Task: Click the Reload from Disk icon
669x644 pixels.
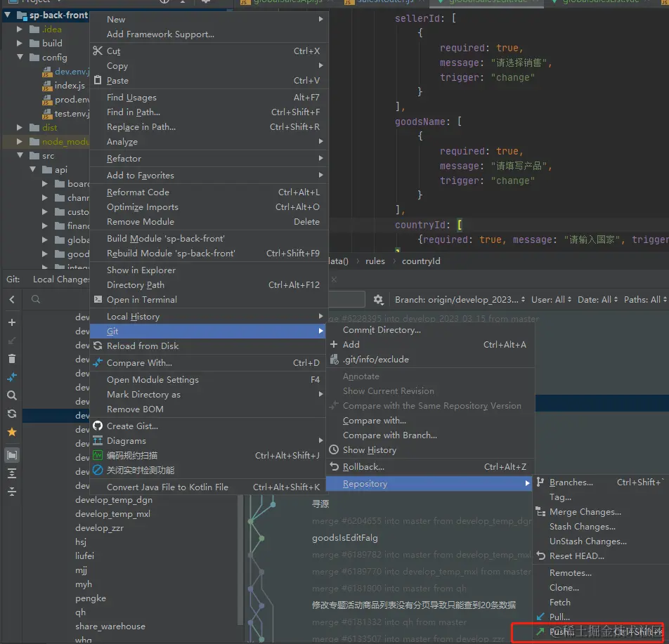Action: pos(98,346)
